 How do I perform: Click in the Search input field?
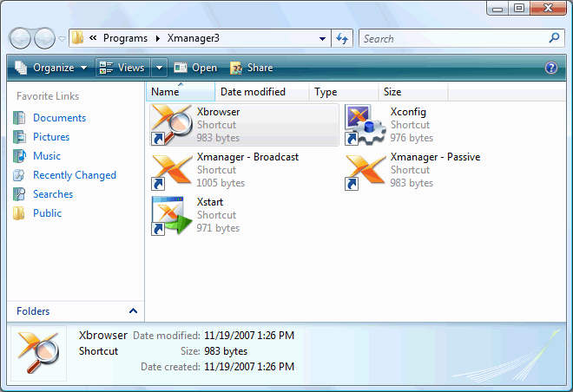(x=455, y=38)
